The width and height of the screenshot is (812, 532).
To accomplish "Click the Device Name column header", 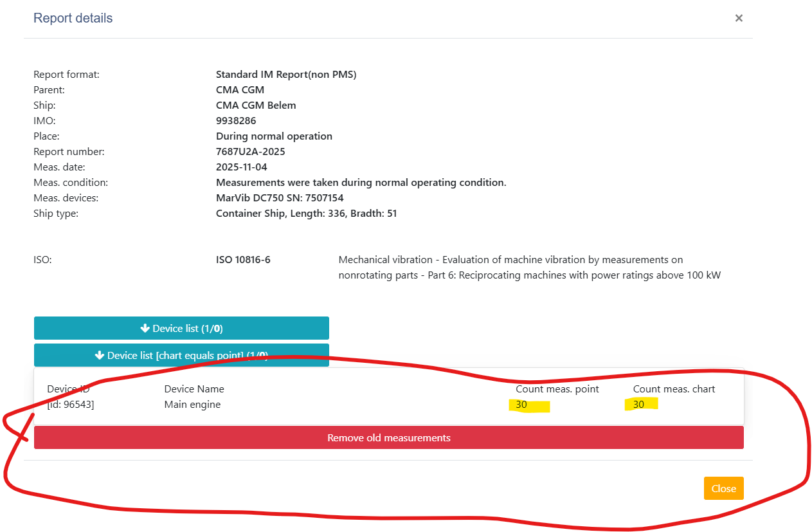I will [x=194, y=389].
